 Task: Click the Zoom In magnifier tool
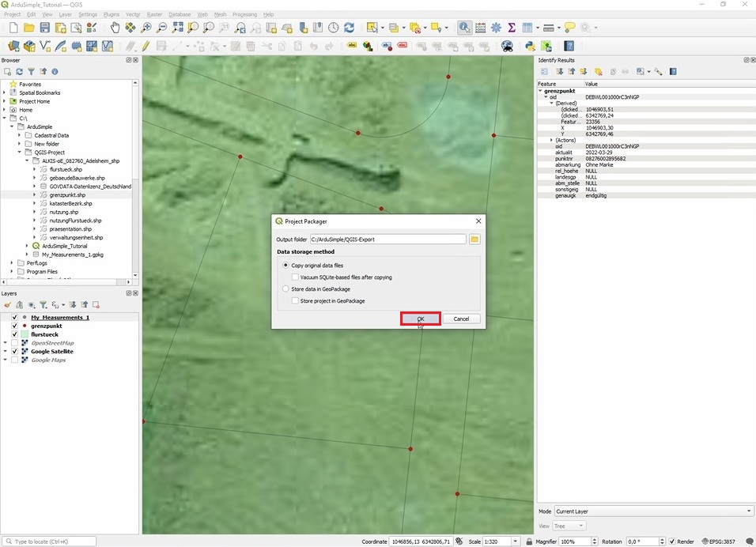(x=147, y=28)
